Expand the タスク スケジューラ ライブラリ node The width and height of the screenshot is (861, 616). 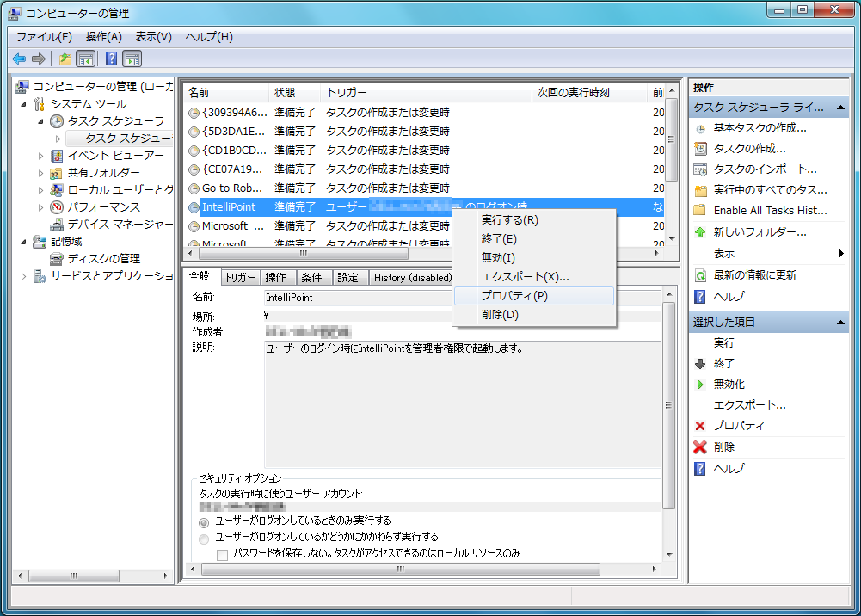tap(58, 139)
